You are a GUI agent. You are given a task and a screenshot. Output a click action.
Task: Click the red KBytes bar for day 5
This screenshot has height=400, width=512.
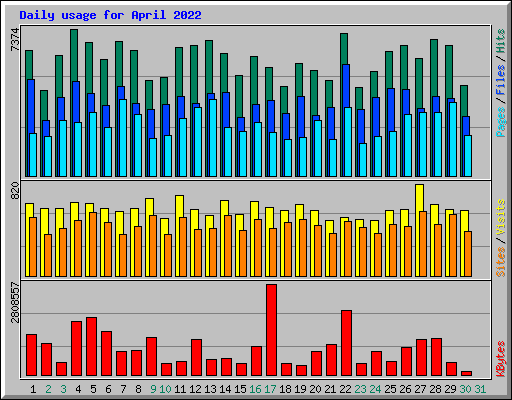[91, 347]
